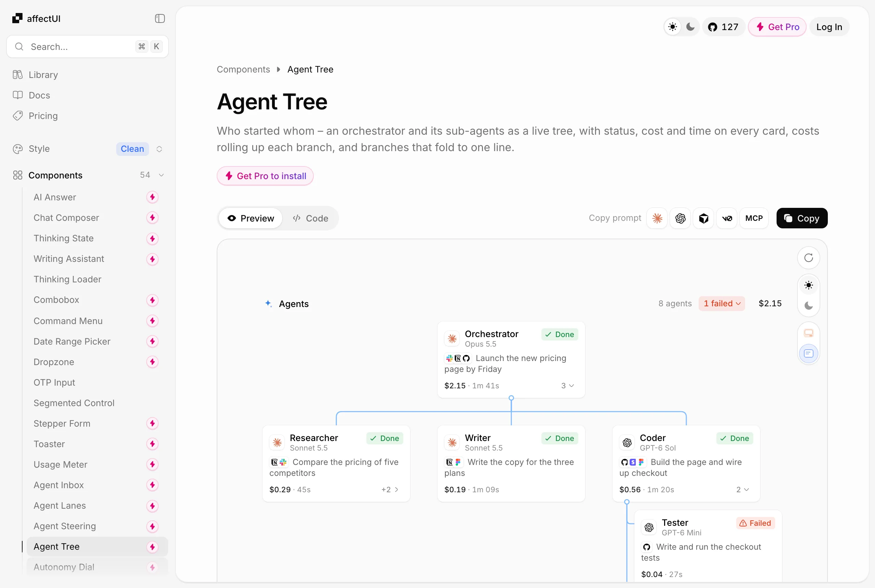Collapse the sidebar with the panel icon
Image resolution: width=875 pixels, height=588 pixels.
(x=160, y=18)
